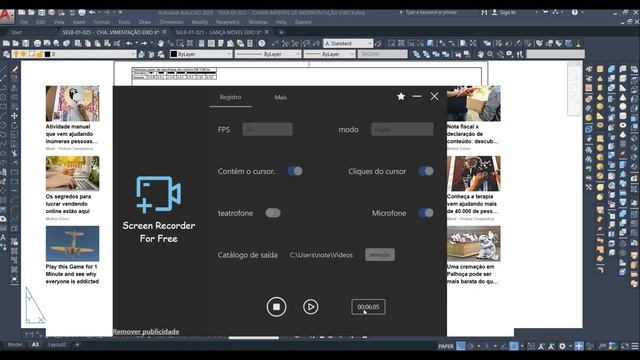Open the ByColor plot style dropdown
Screen dimensions: 640x360
(x=382, y=54)
